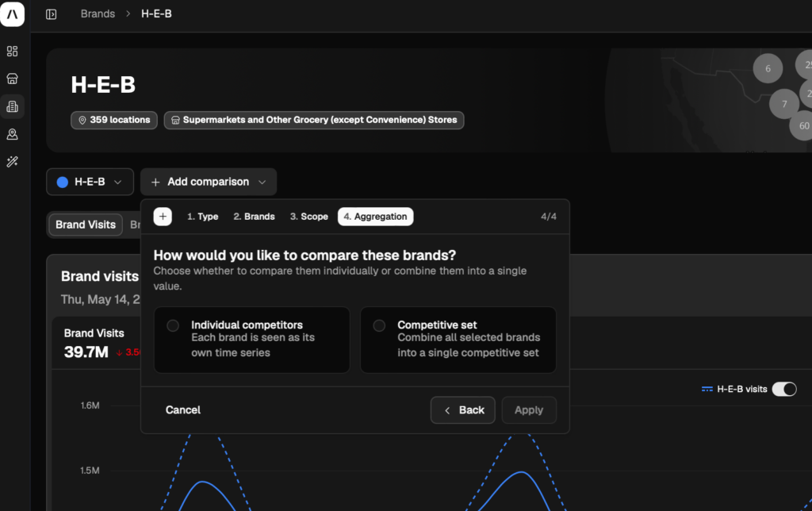812x511 pixels.
Task: Go to step 1. Type
Action: [202, 217]
